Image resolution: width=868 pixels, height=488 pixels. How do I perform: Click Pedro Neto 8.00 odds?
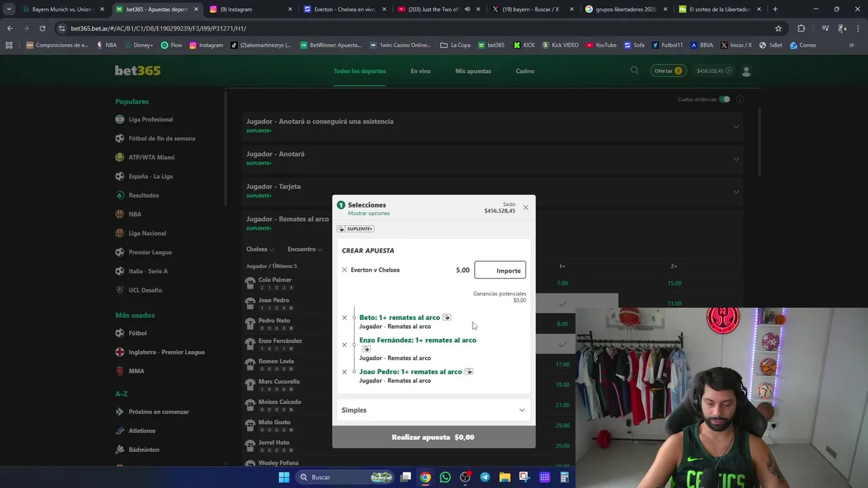coord(562,324)
